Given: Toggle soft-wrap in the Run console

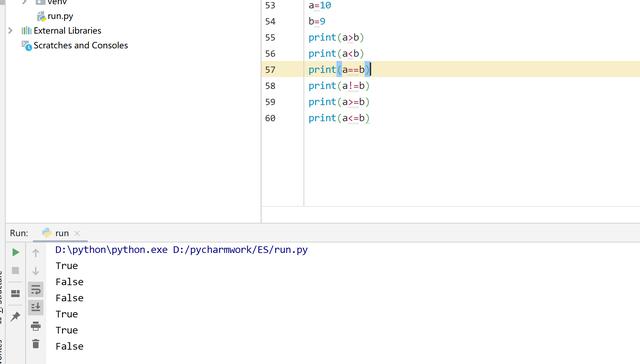Looking at the screenshot, I should tap(36, 289).
